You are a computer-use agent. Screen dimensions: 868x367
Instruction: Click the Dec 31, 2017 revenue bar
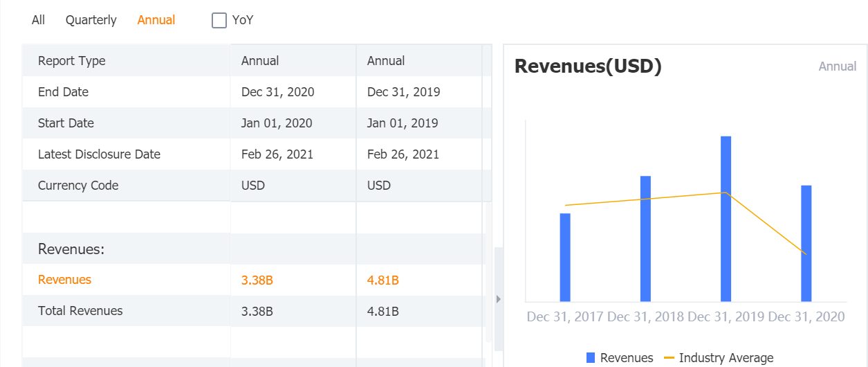[x=565, y=257]
